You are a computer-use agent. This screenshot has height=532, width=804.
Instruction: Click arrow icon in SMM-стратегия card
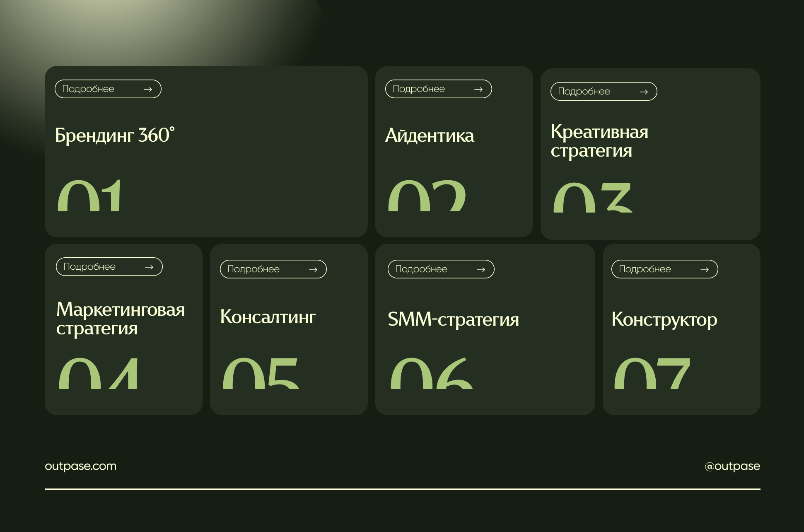[x=481, y=270]
